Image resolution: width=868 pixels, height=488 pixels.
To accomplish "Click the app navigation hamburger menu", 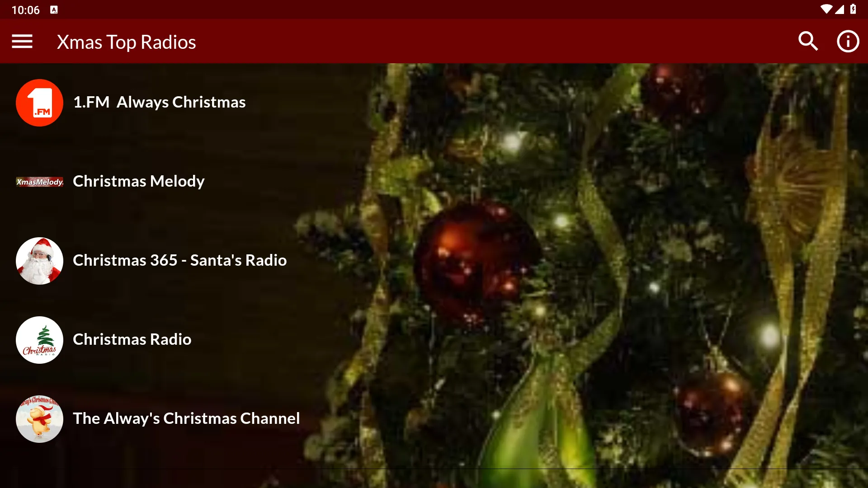I will pos(23,41).
